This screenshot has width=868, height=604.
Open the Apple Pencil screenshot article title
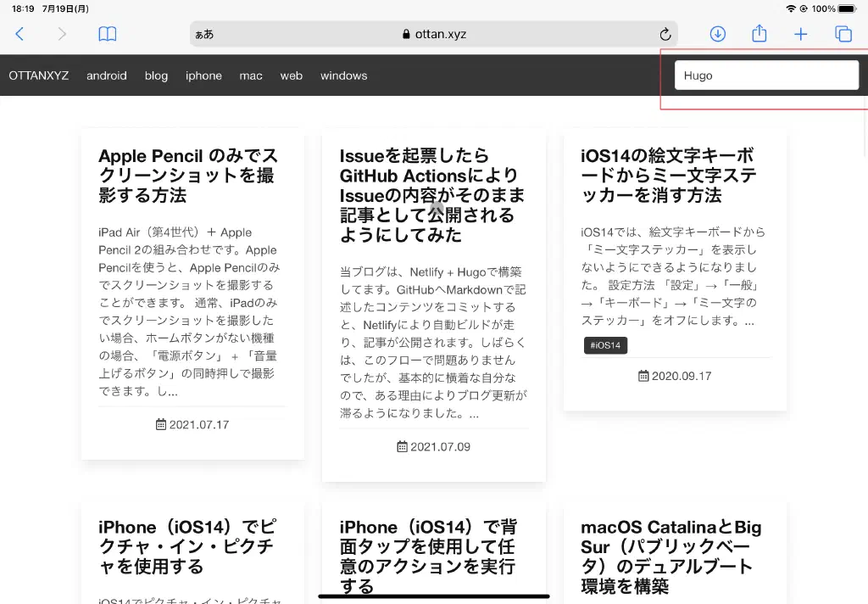point(187,176)
